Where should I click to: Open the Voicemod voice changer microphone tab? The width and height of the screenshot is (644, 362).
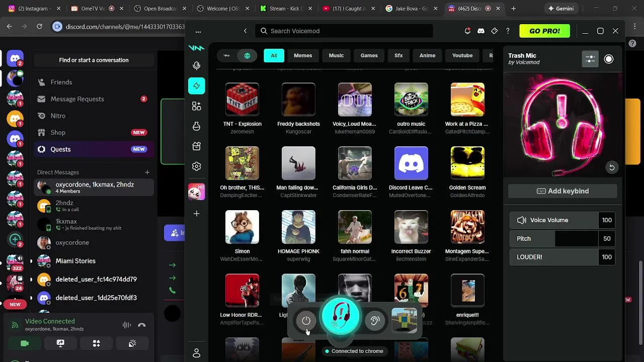197,65
